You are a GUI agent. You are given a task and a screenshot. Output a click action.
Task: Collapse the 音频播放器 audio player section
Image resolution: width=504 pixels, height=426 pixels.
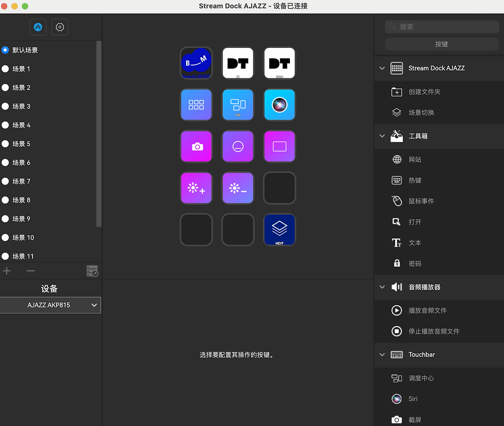click(x=382, y=287)
